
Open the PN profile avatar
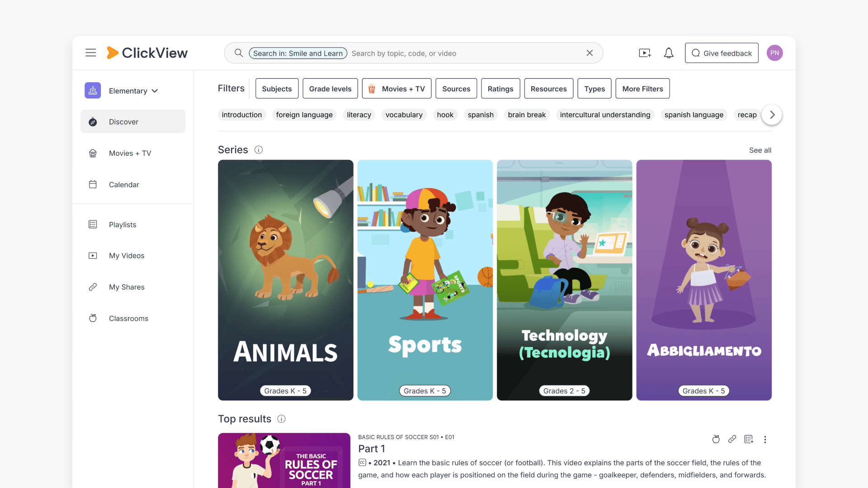pyautogui.click(x=775, y=53)
